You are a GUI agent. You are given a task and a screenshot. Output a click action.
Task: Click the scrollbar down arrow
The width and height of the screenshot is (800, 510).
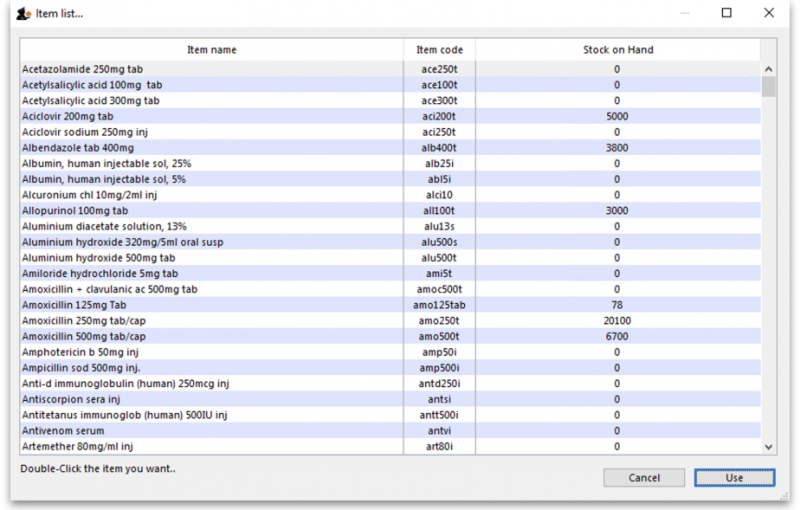pyautogui.click(x=768, y=447)
